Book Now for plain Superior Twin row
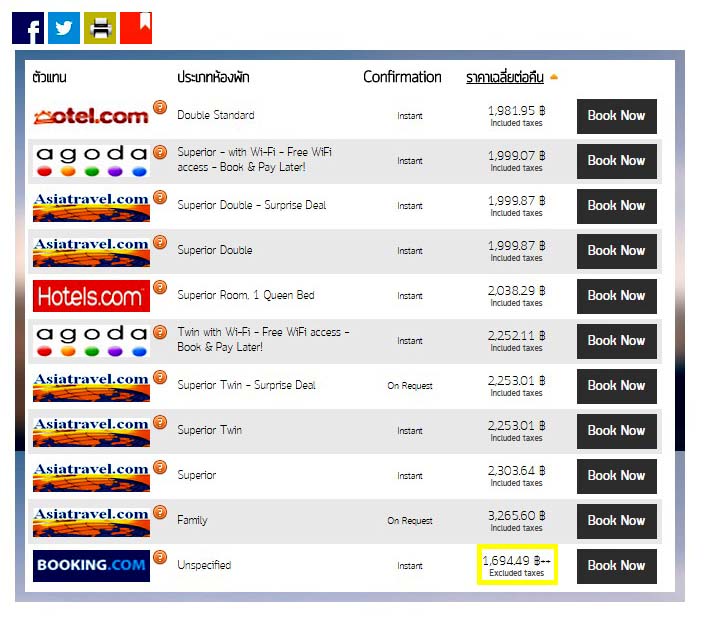This screenshot has height=622, width=704. (616, 431)
